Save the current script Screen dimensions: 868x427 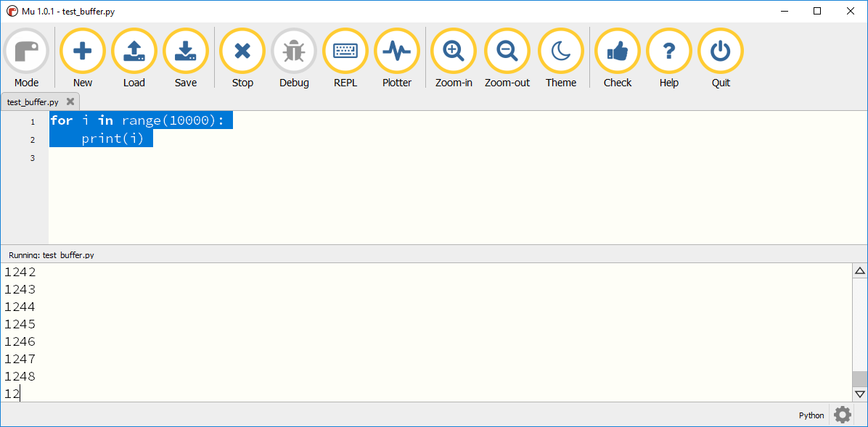(186, 58)
